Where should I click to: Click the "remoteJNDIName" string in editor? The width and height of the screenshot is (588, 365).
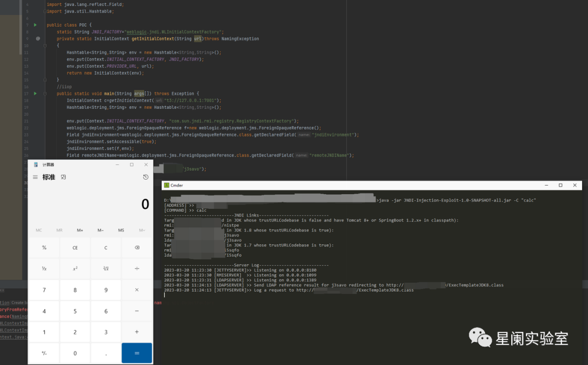329,155
